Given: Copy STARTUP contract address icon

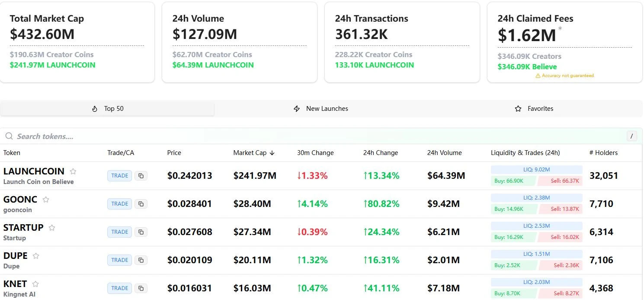Looking at the screenshot, I should 141,232.
